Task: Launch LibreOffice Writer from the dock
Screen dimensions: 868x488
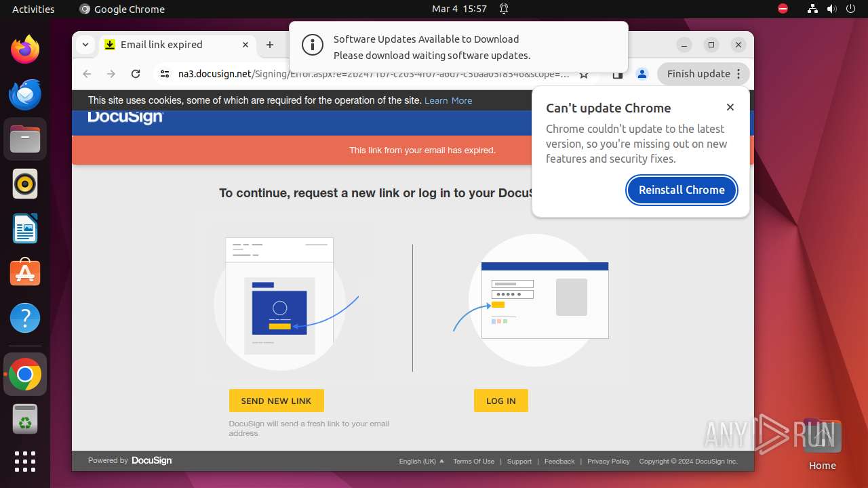Action: click(25, 228)
